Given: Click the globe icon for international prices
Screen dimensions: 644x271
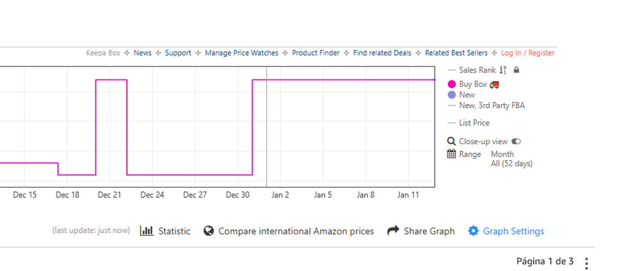Looking at the screenshot, I should (x=209, y=231).
